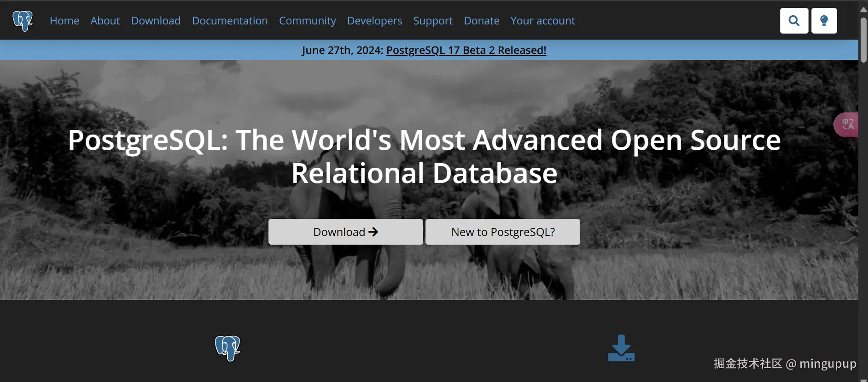Viewport: 868px width, 382px height.
Task: Toggle dark mode with lightbulb icon
Action: point(824,21)
